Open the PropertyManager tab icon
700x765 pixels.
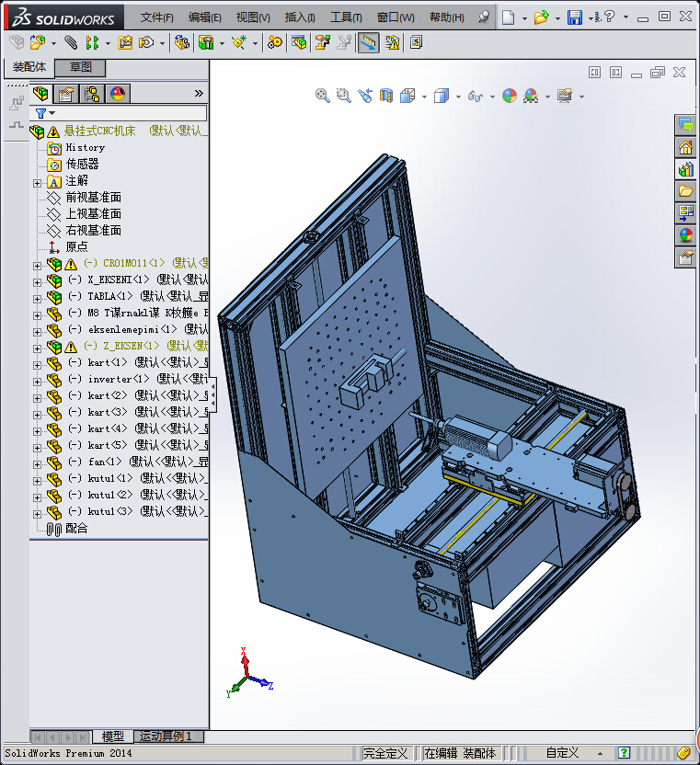[66, 93]
